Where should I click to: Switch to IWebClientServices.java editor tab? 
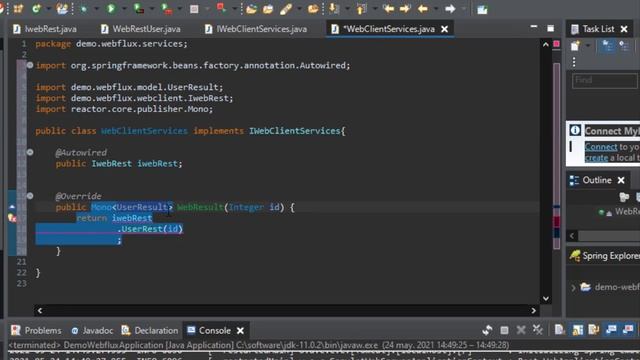click(256, 29)
